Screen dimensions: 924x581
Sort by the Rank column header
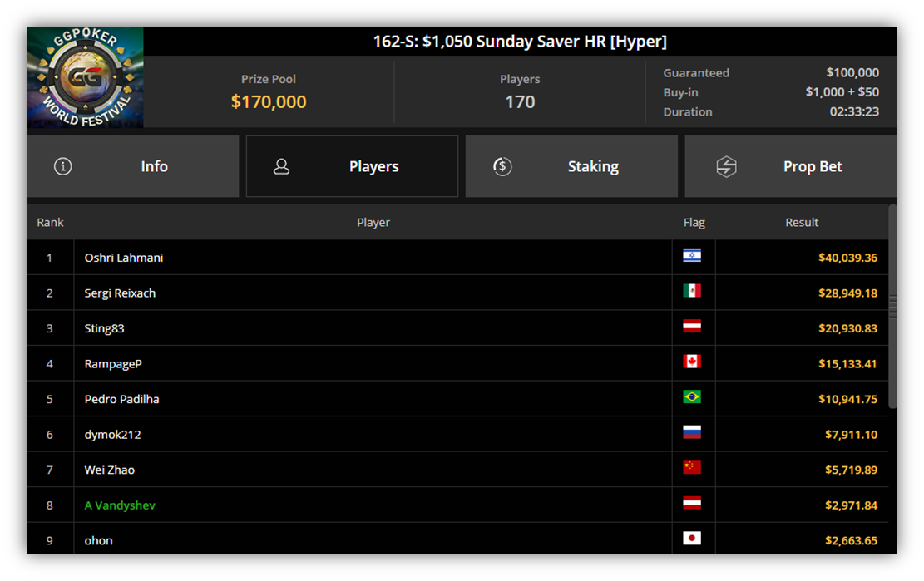[x=50, y=223]
